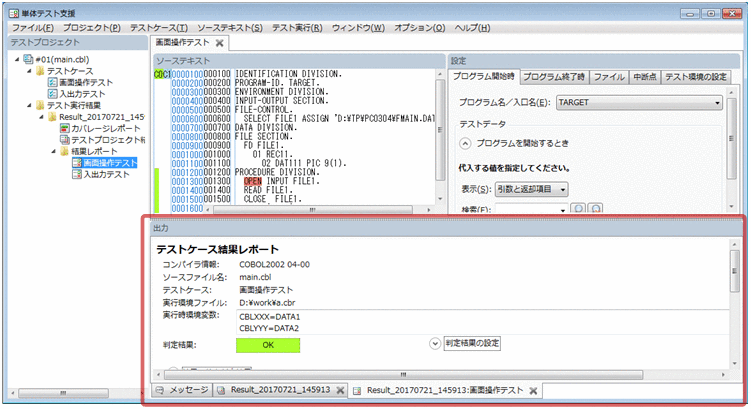Click 入出力テスト result report icon
751x409 pixels.
[77, 174]
